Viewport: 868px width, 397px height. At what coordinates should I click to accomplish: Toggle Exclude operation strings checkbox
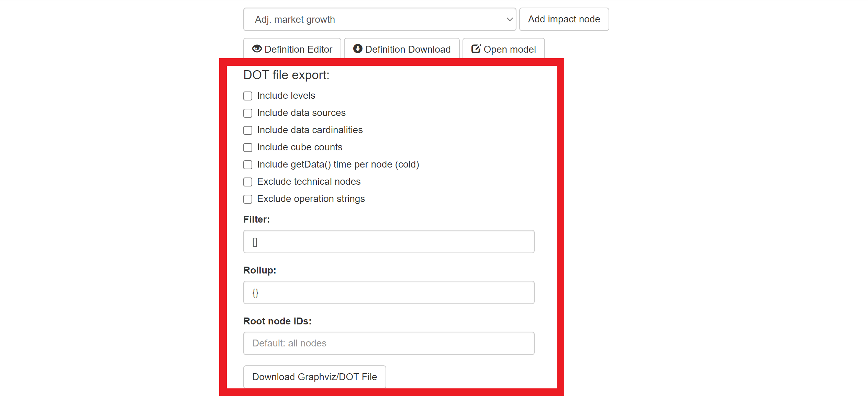pos(248,199)
